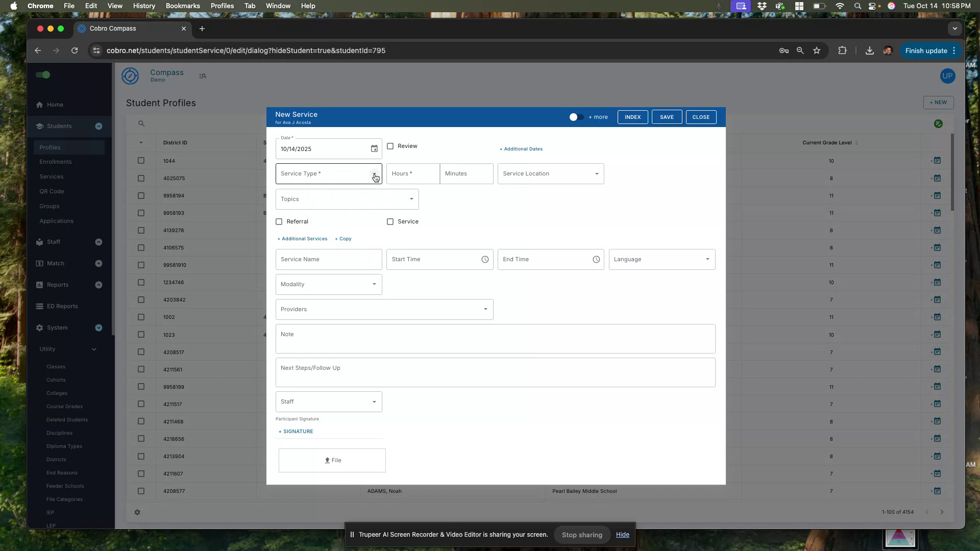Click the End Time clock icon
The width and height of the screenshot is (980, 551).
[596, 259]
